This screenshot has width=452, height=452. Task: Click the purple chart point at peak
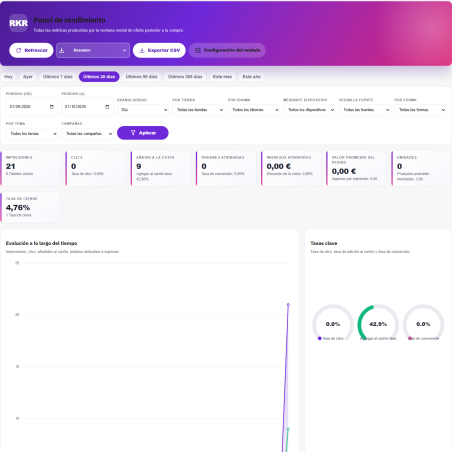coord(288,305)
